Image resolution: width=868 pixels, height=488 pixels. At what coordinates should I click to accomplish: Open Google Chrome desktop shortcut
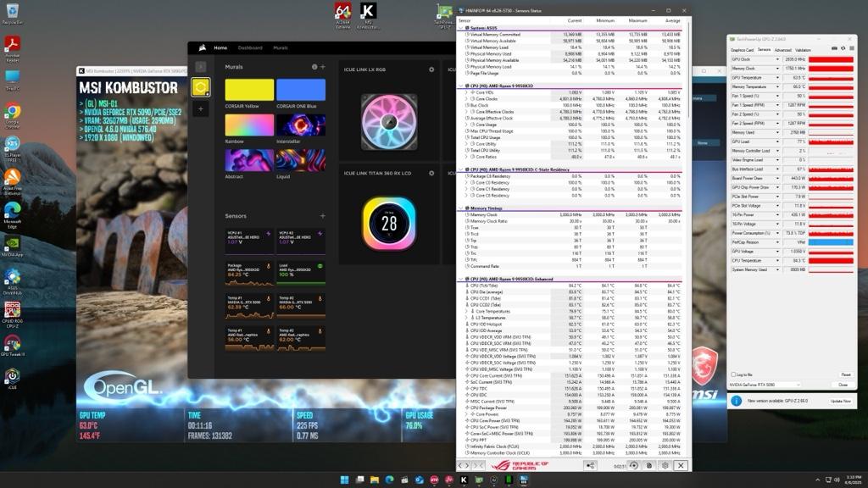(x=12, y=115)
